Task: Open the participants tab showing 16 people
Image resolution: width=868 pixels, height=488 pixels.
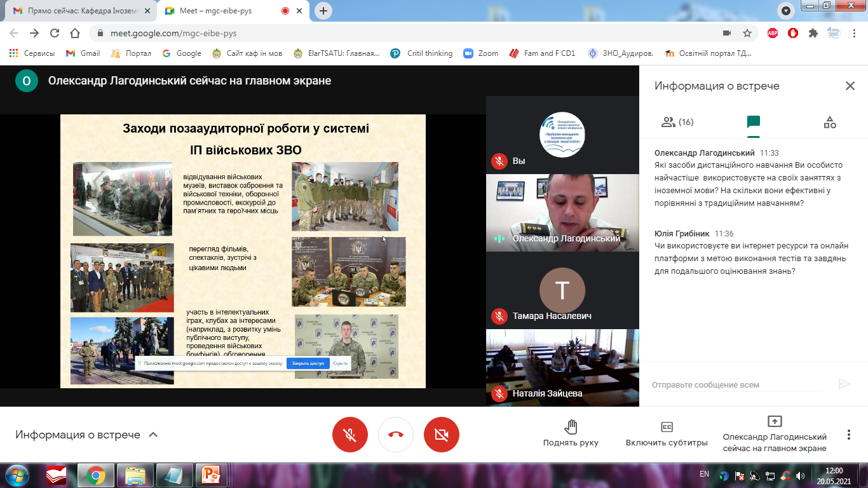Action: coord(677,122)
